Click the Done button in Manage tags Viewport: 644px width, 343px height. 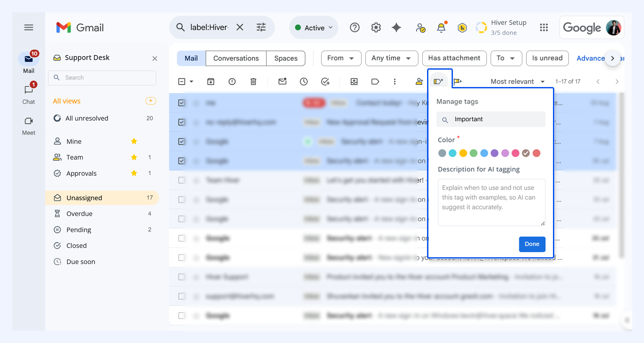click(x=532, y=244)
